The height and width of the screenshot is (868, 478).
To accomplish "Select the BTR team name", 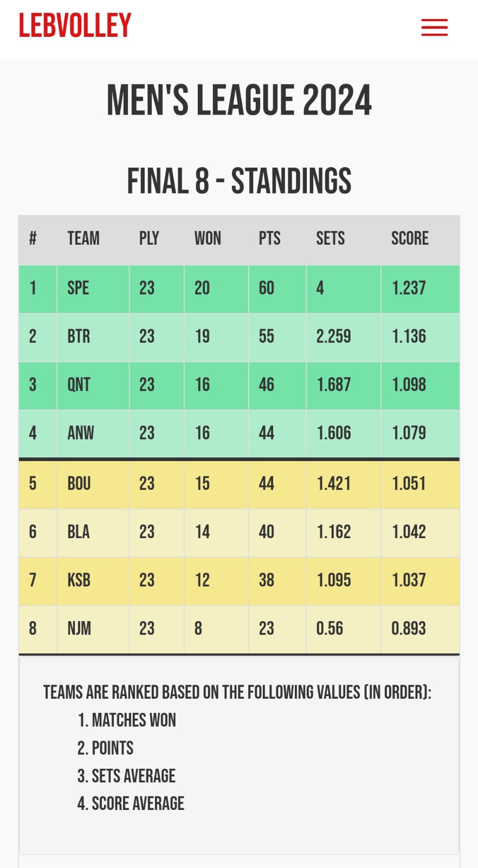I will (79, 336).
